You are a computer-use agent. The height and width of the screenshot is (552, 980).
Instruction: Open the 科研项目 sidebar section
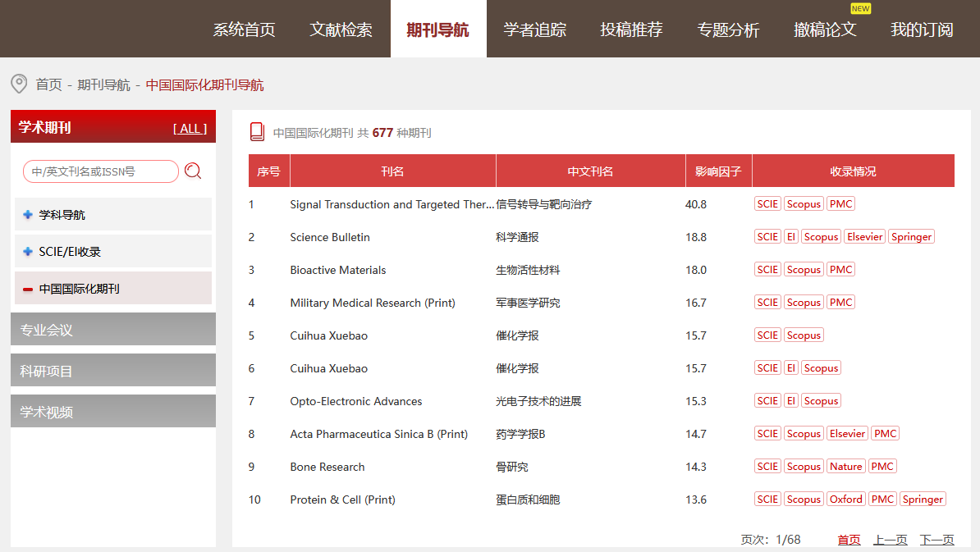(x=113, y=370)
